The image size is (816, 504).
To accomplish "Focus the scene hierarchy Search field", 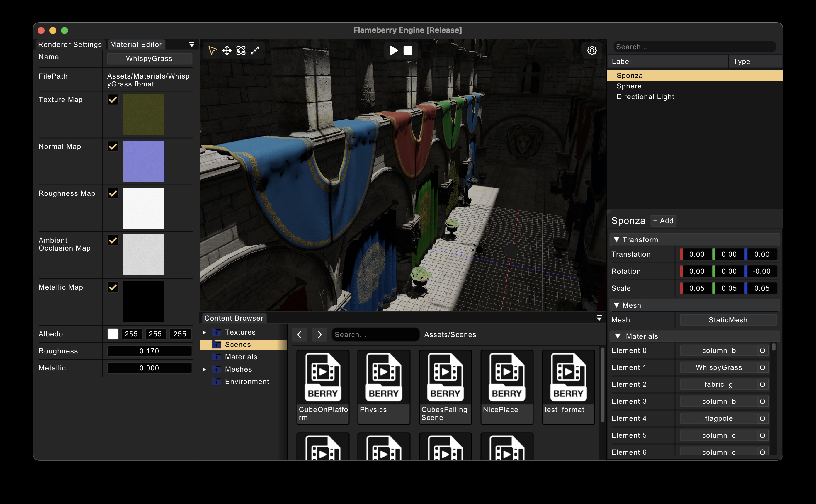I will click(x=695, y=47).
